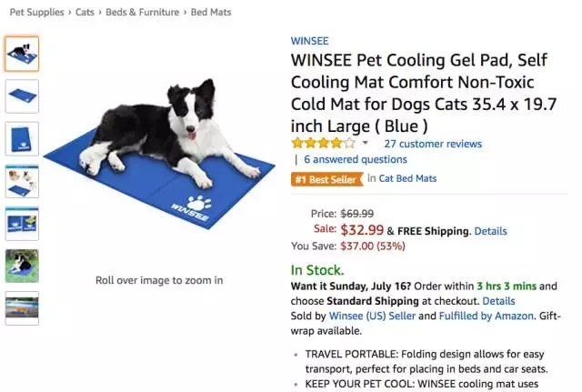Expand the rating breakdown dropdown arrow

coord(366,143)
